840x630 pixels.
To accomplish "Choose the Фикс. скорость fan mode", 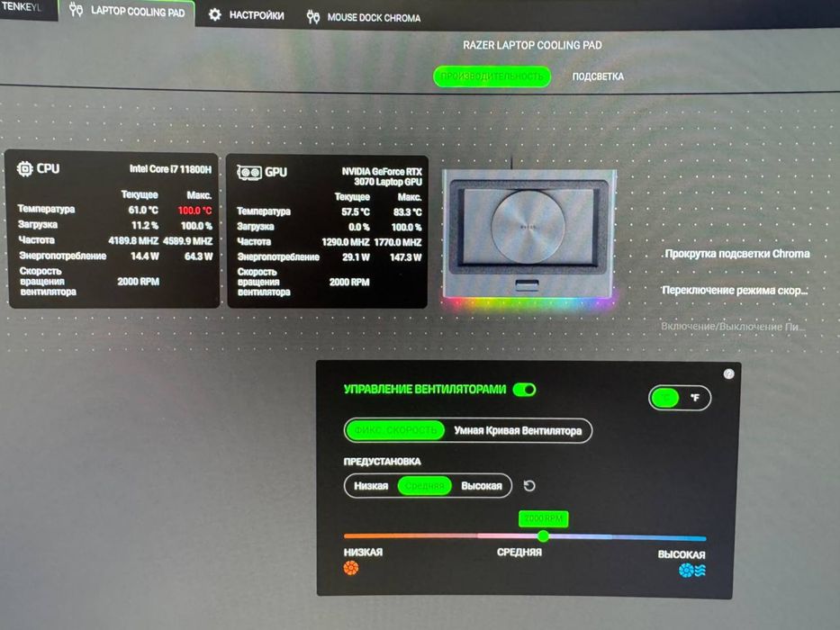I will click(395, 430).
